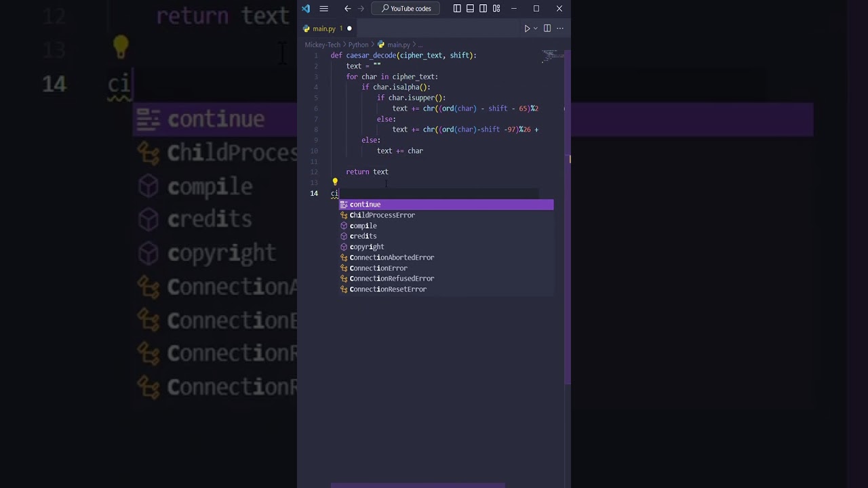Toggle the bottom panel visibility
Screen dimensions: 868x488
point(470,9)
